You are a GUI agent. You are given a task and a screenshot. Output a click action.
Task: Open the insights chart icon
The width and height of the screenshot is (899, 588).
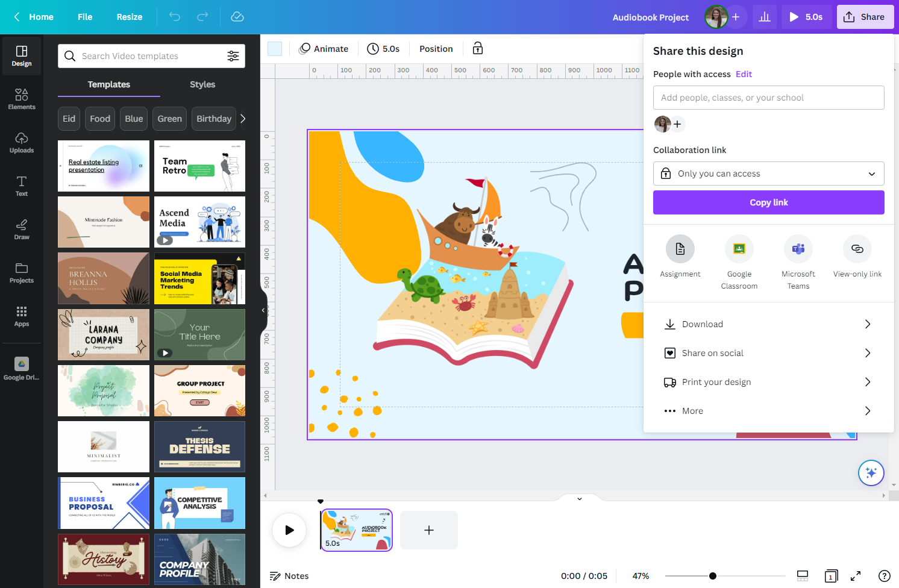pyautogui.click(x=765, y=17)
